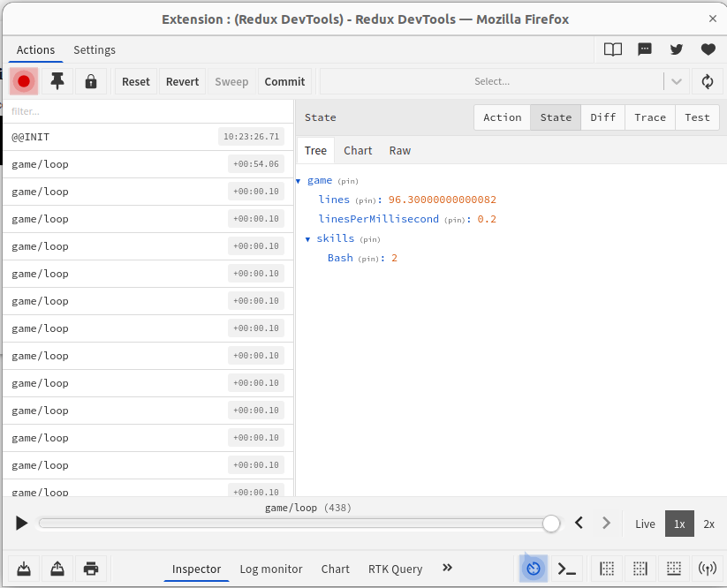
Task: Click the Revert button
Action: tap(182, 81)
